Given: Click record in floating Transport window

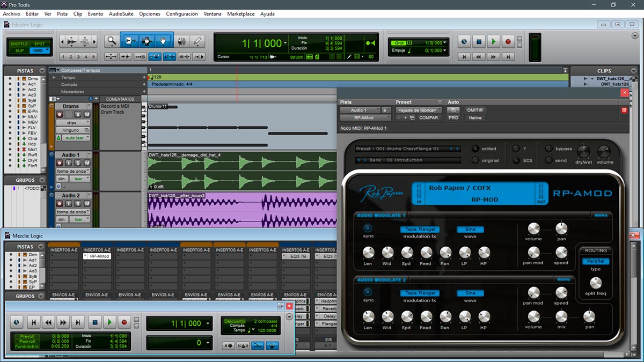Looking at the screenshot, I should point(125,322).
